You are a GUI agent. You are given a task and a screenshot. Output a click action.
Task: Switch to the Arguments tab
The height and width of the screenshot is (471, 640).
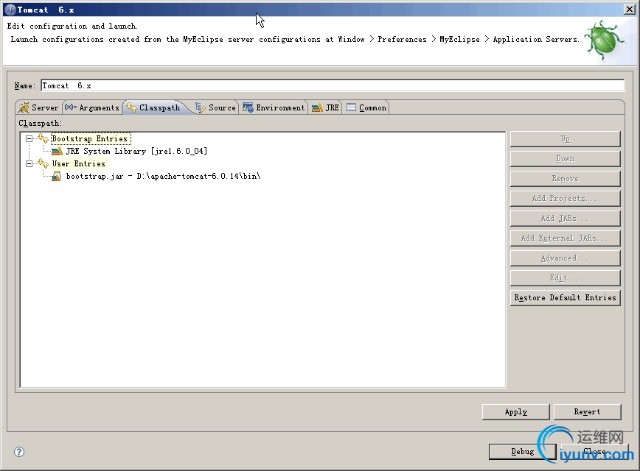point(92,108)
